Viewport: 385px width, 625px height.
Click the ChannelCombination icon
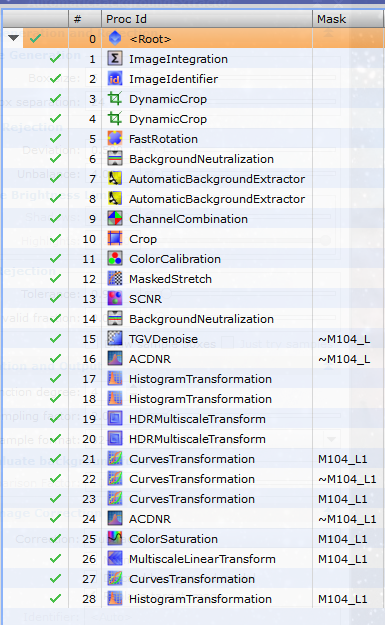click(x=115, y=219)
